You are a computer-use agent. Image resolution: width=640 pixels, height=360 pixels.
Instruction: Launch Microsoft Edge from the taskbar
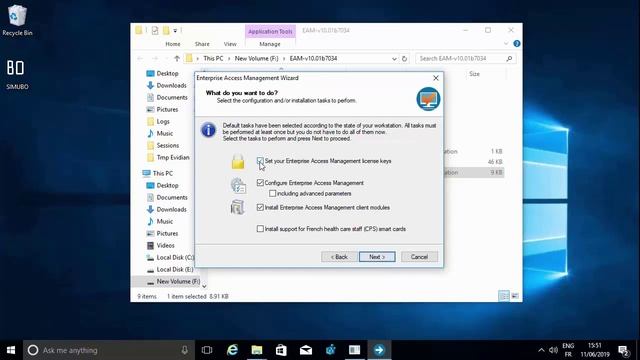point(232,350)
